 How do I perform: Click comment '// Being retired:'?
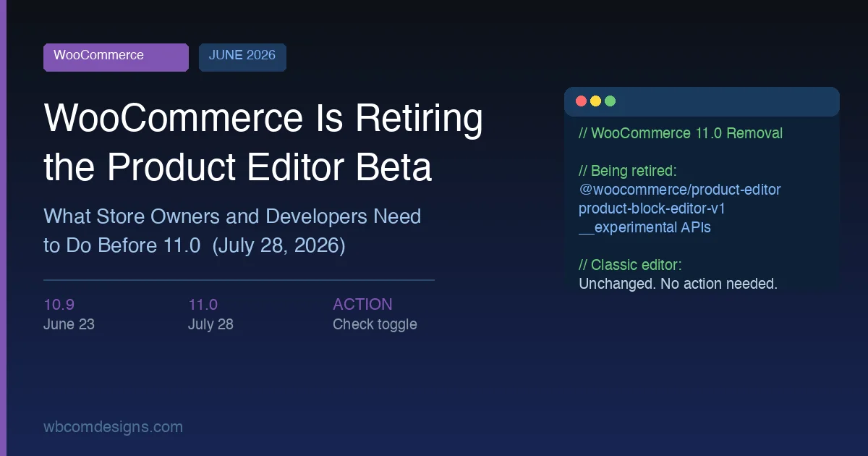point(628,172)
